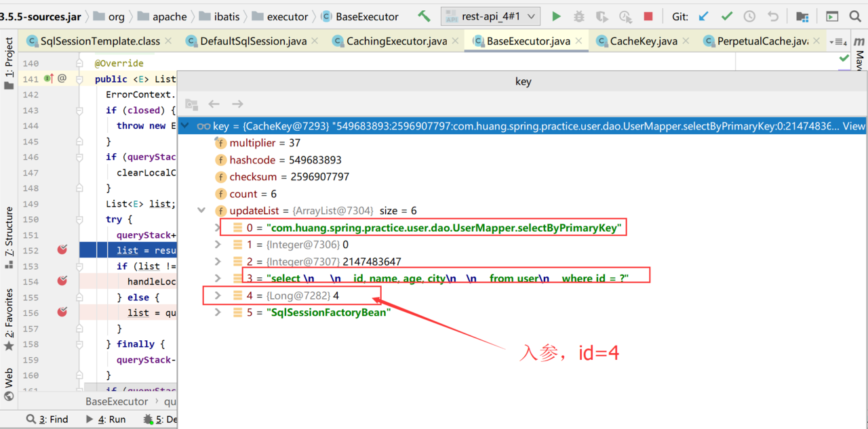Viewport: 868px width, 429px height.
Task: Open the 3: Find tool window
Action: point(47,420)
